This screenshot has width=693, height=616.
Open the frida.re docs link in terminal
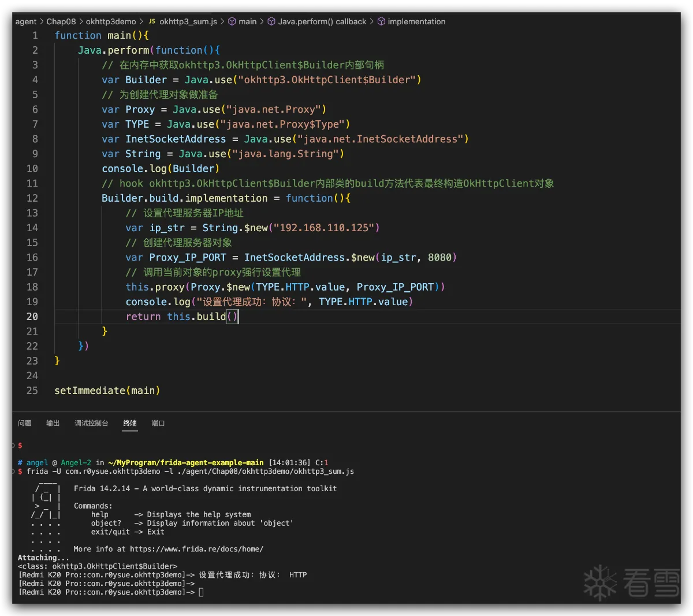coord(196,549)
